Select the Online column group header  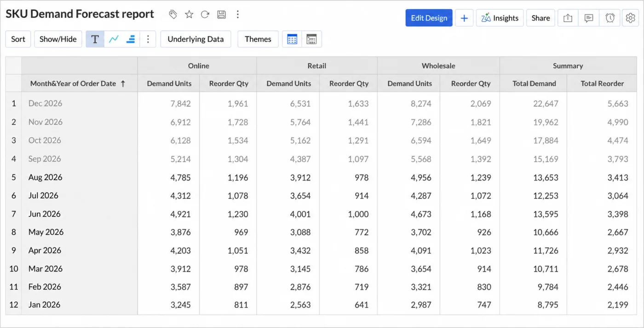coord(198,66)
